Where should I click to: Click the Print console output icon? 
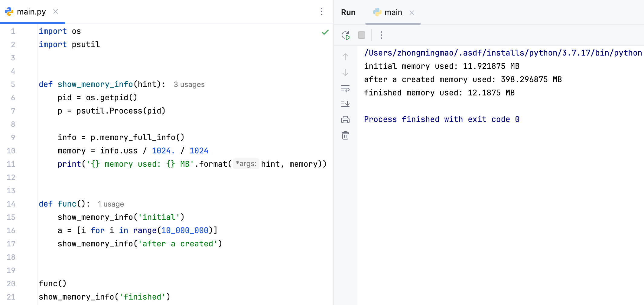(345, 120)
